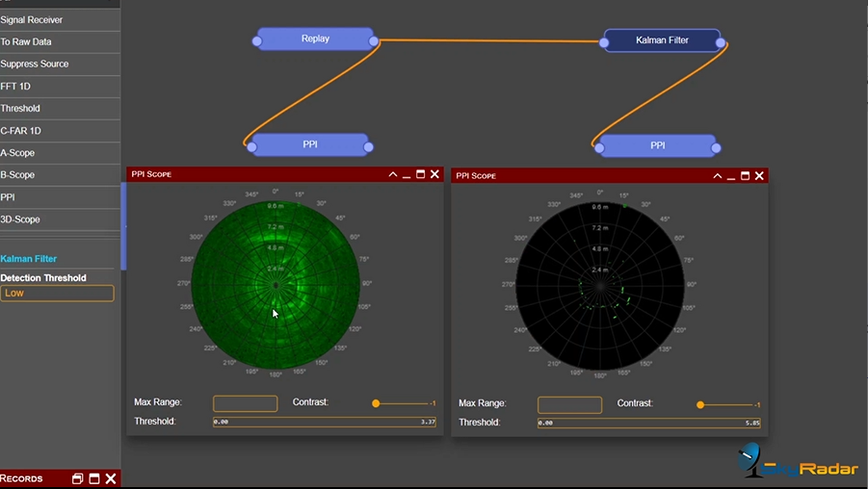Open the Detection Threshold 'Low' dropdown
Viewport: 868px width, 489px height.
pos(57,294)
